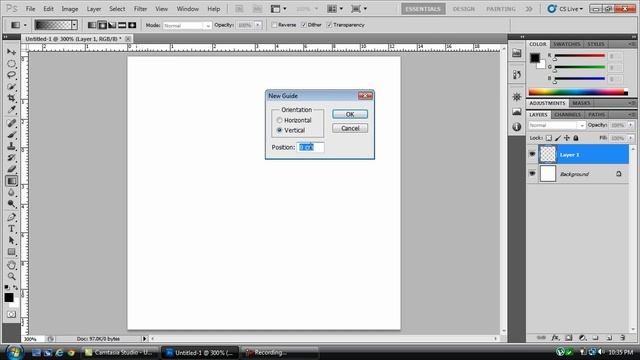Open the layer Fill arrow
The image size is (640, 360).
coord(631,138)
